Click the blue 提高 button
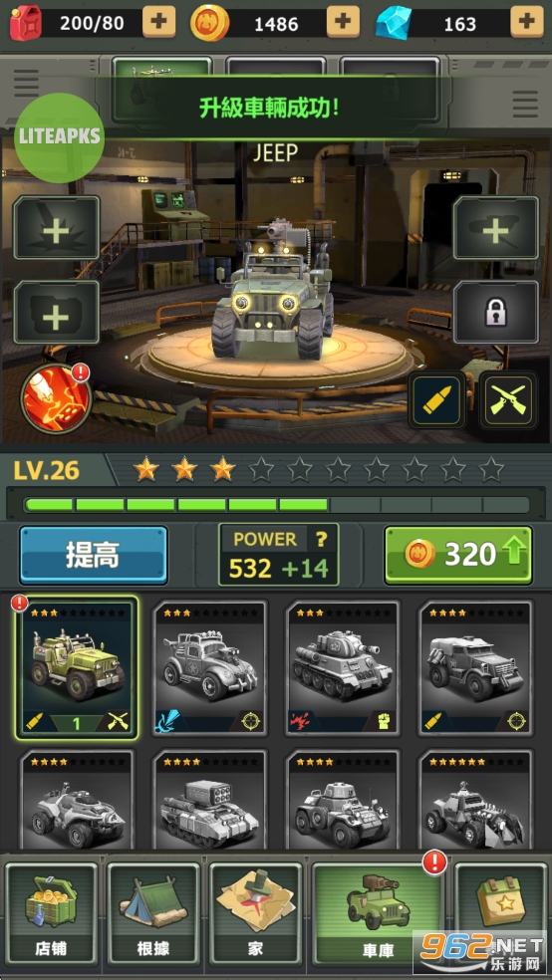The height and width of the screenshot is (980, 552). pos(93,555)
